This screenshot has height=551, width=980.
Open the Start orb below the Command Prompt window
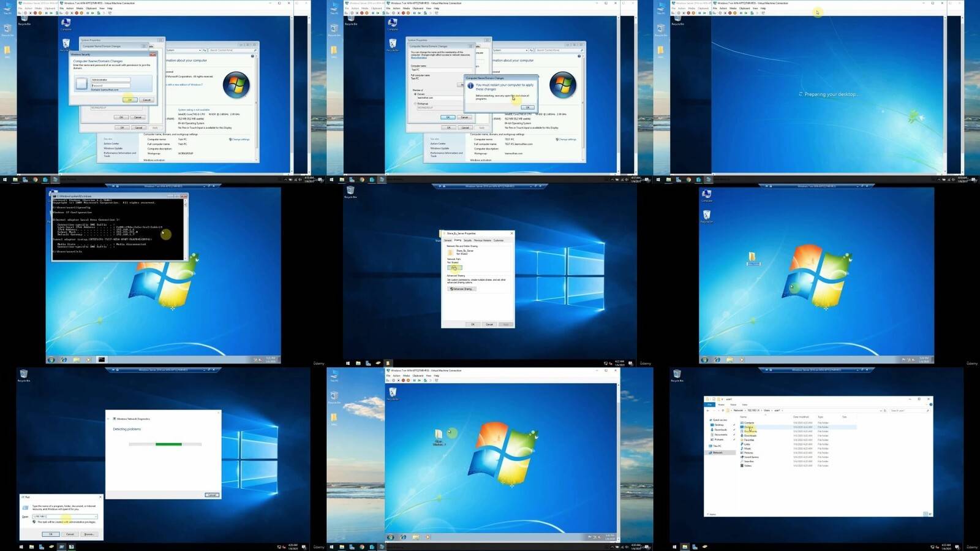click(51, 360)
